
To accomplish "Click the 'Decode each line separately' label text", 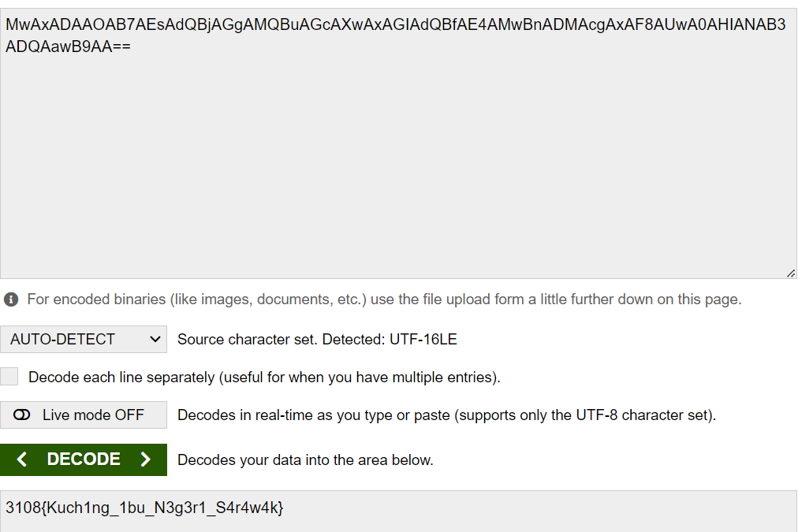I will tap(264, 378).
